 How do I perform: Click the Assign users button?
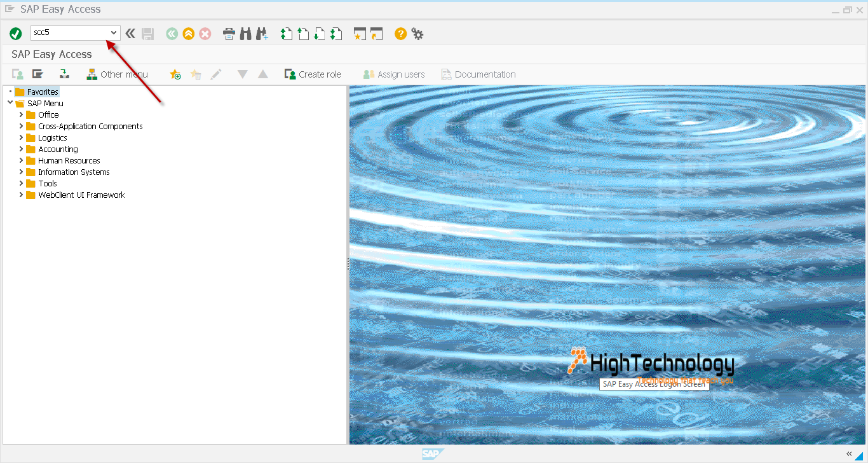pos(394,74)
